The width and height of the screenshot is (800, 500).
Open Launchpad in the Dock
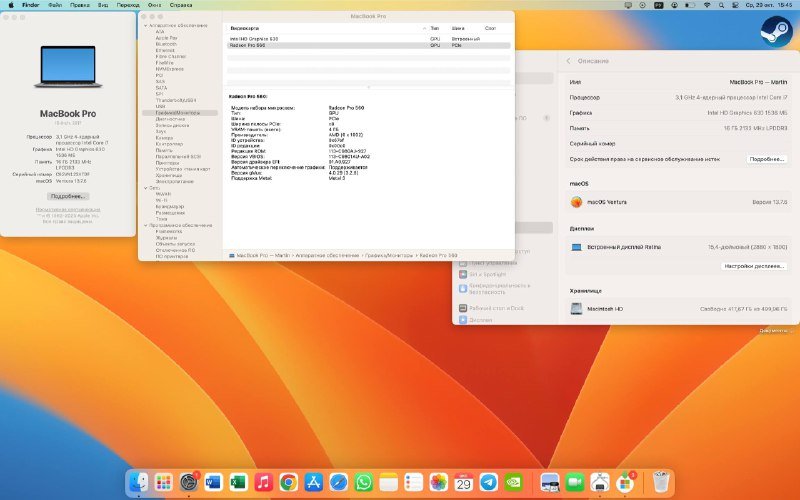tap(163, 482)
